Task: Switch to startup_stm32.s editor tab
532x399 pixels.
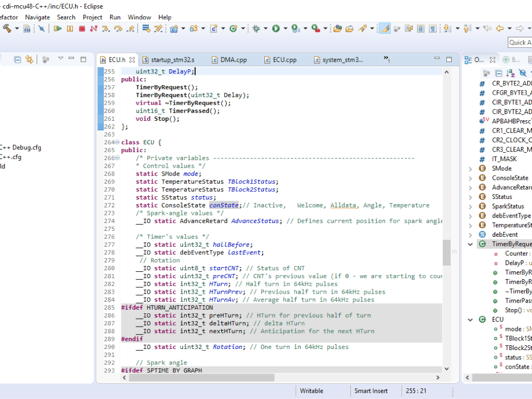Action: 169,60
